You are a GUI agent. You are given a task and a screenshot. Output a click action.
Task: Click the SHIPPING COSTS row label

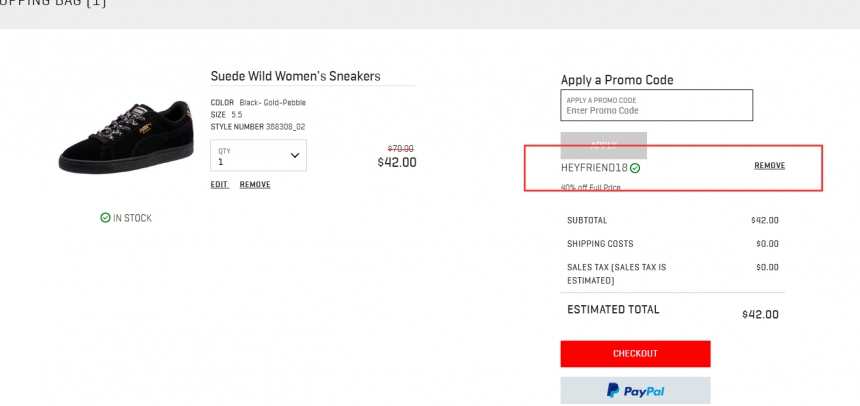click(600, 244)
